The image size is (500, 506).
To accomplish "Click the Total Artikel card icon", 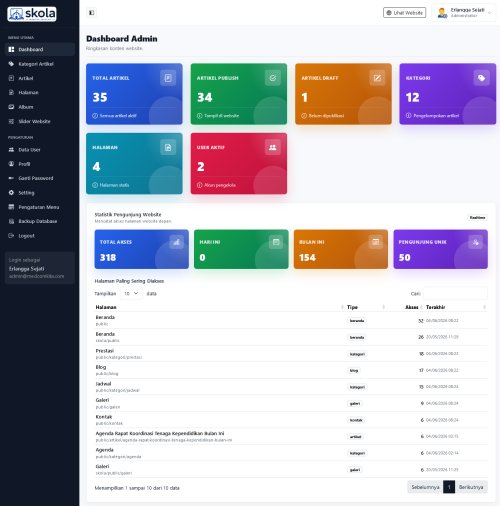I will [x=168, y=78].
